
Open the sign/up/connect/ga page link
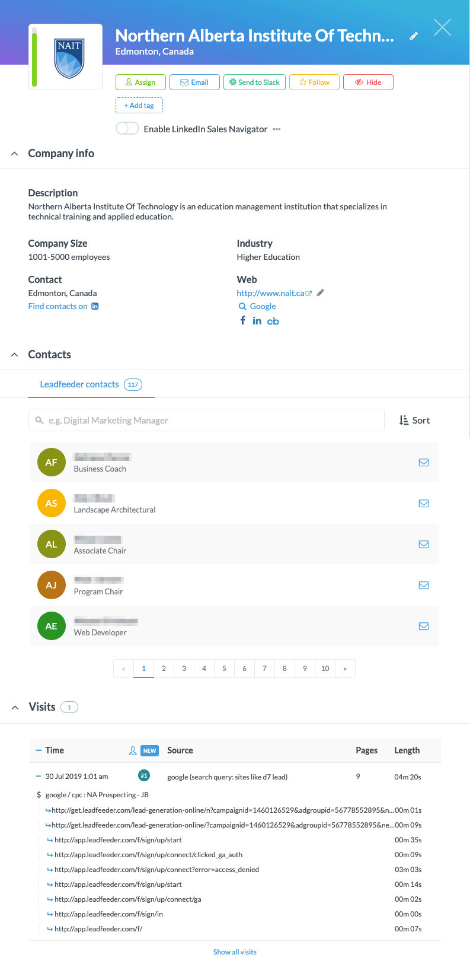[x=128, y=899]
